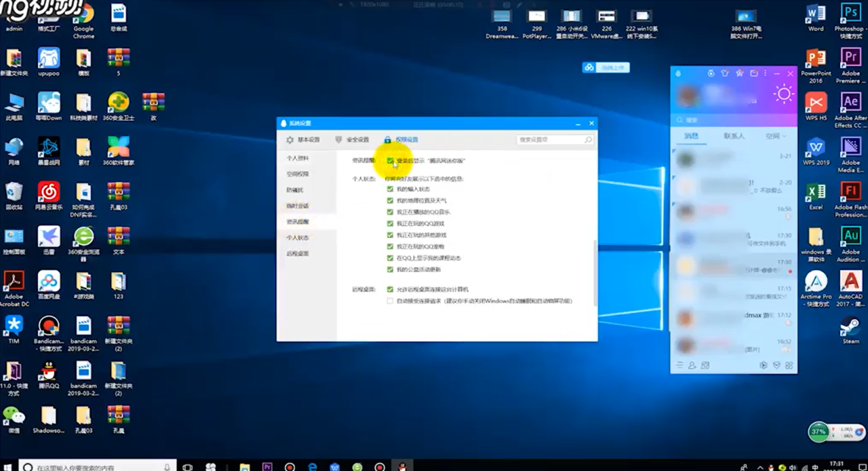Open the AutoCAD 2017 desktop shortcut

tap(850, 288)
